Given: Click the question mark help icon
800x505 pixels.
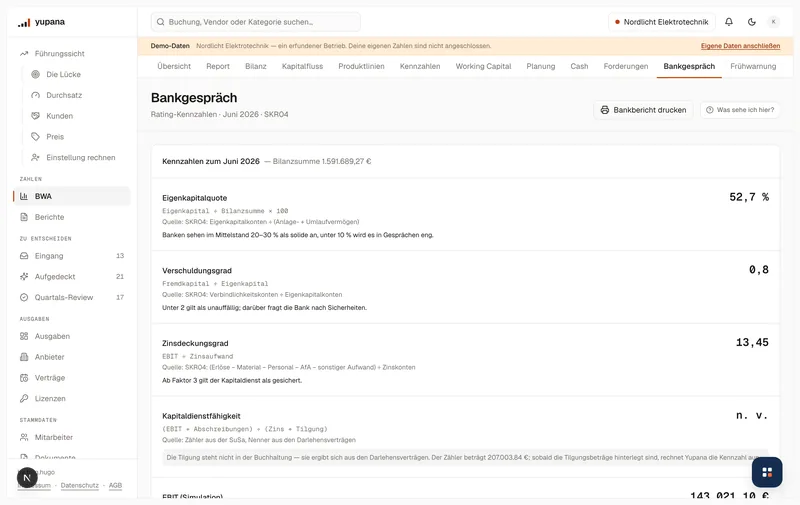Looking at the screenshot, I should [709, 110].
